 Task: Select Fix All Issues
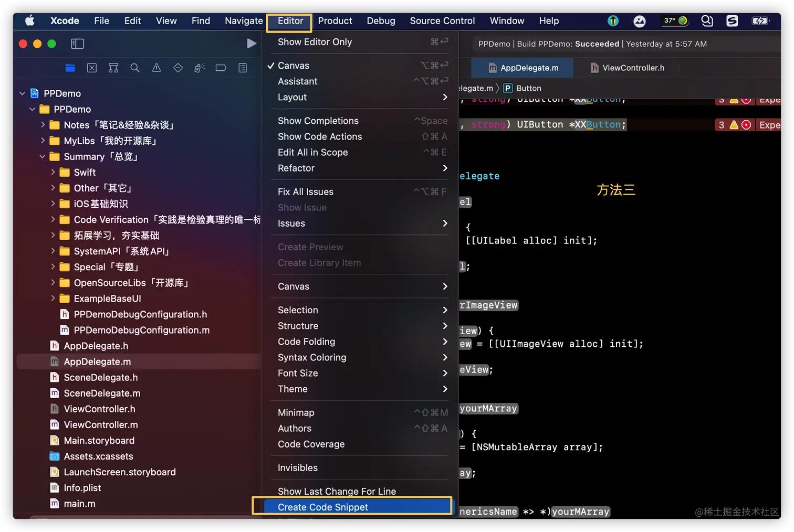click(x=359, y=191)
